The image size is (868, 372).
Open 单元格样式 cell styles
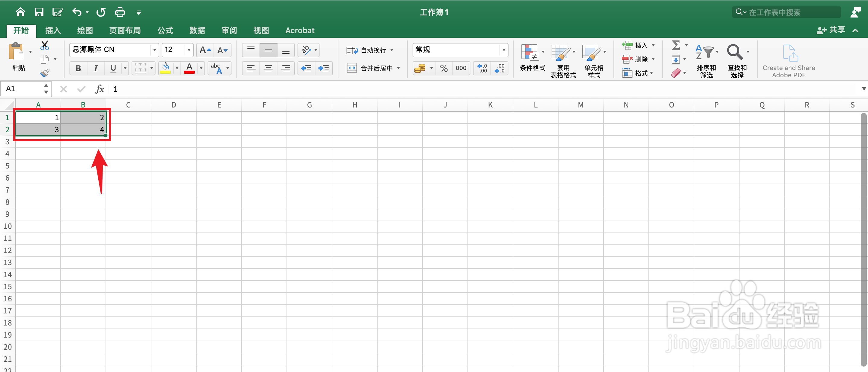coord(594,61)
